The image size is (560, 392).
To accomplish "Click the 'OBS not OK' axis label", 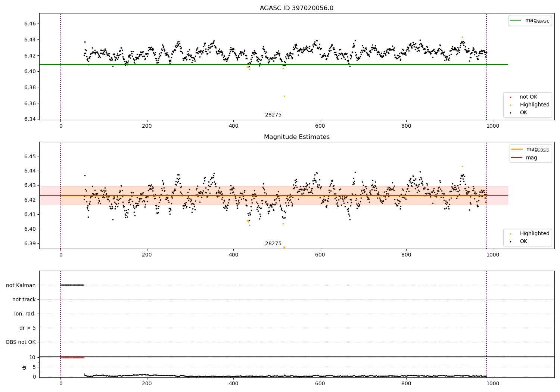I will pos(21,342).
